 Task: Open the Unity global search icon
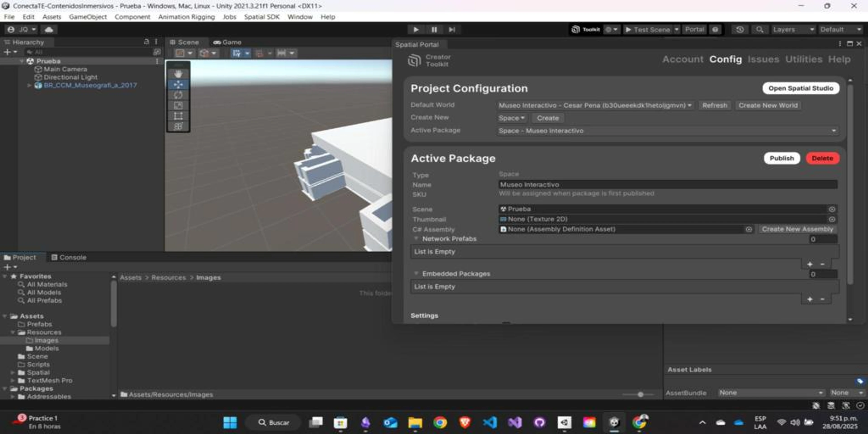coord(759,30)
